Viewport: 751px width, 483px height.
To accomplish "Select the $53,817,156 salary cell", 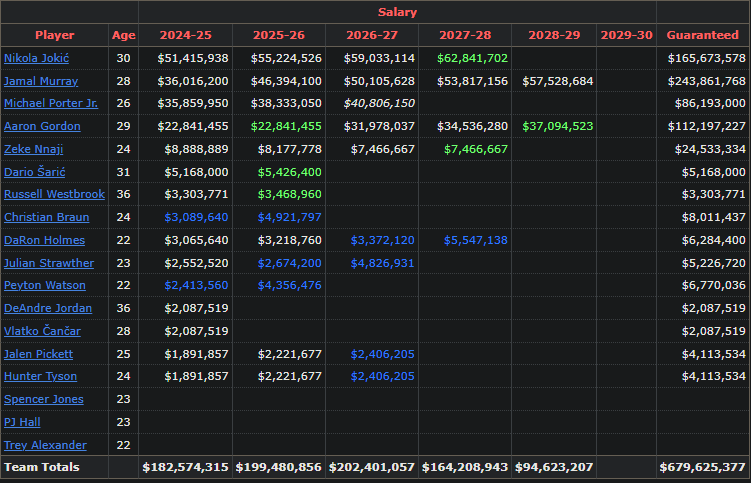I will 472,81.
